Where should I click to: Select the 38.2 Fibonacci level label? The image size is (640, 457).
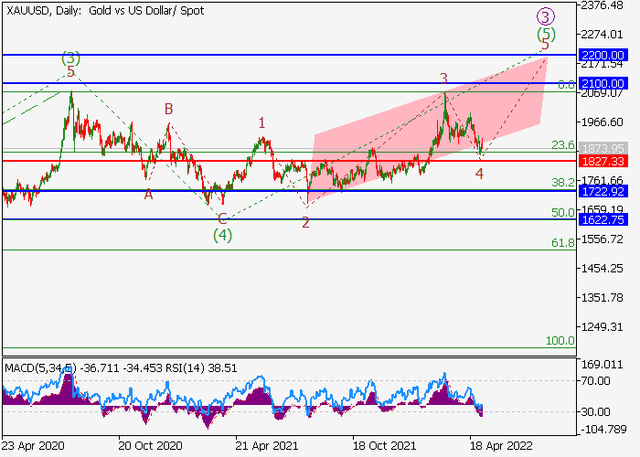coord(563,184)
